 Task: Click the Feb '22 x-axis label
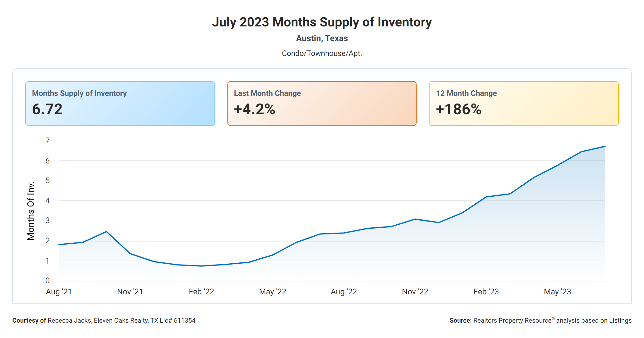click(x=201, y=292)
